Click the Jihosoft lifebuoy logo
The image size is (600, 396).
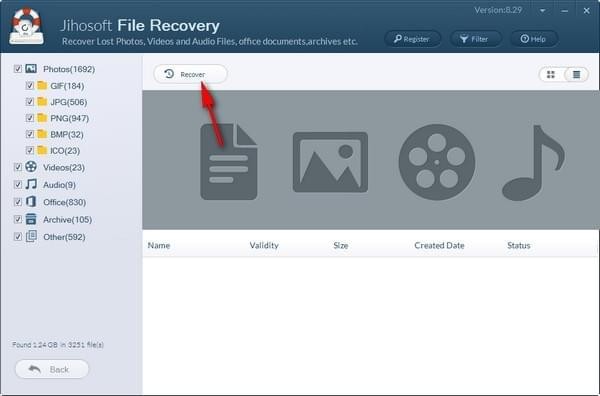coord(26,26)
